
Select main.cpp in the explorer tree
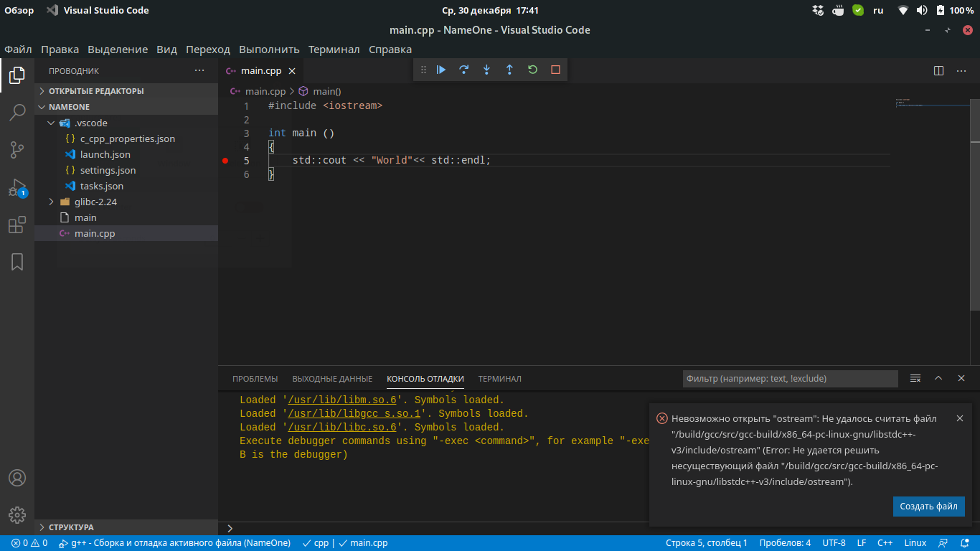click(x=126, y=233)
